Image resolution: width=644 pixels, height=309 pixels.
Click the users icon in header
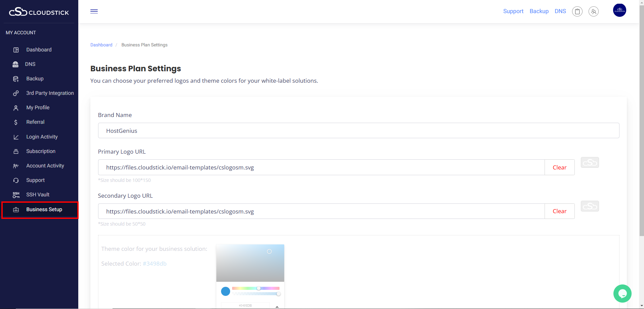[x=594, y=12]
